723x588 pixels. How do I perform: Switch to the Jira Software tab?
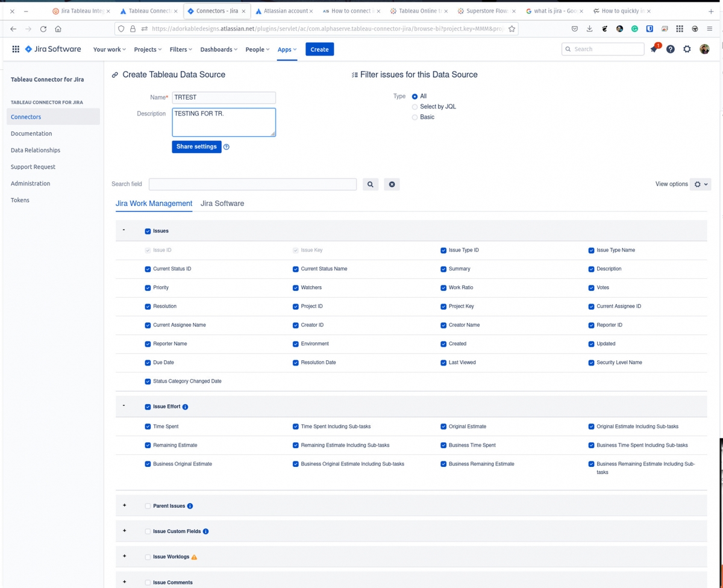point(222,204)
